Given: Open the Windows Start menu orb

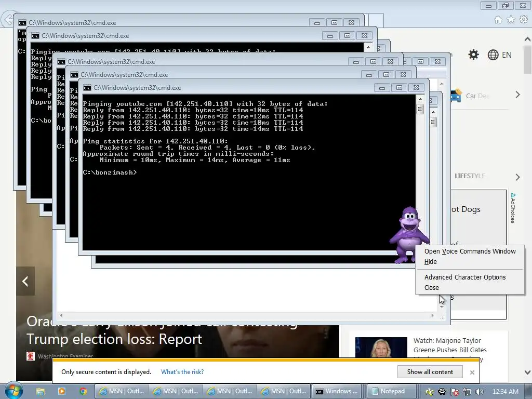Looking at the screenshot, I should pos(14,391).
